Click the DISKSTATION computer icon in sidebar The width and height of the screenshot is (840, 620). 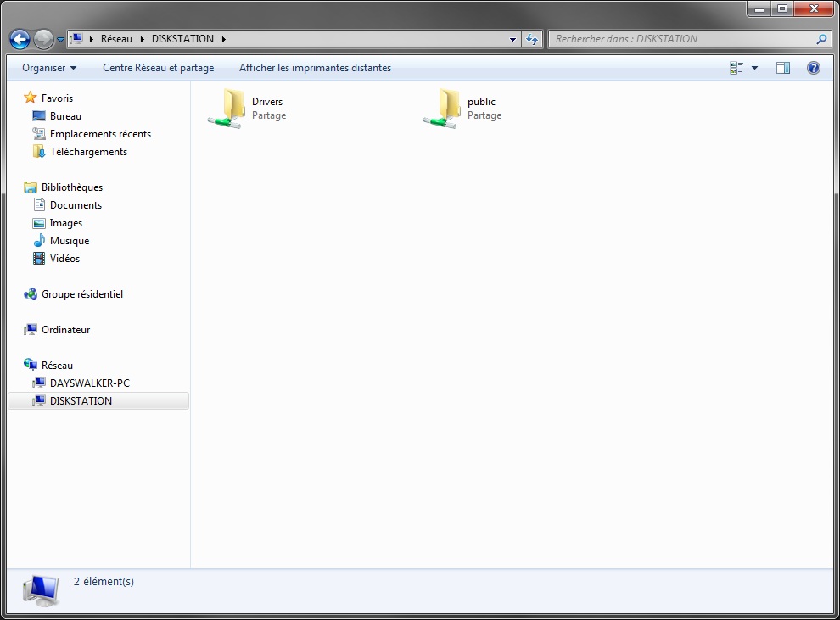pyautogui.click(x=39, y=401)
